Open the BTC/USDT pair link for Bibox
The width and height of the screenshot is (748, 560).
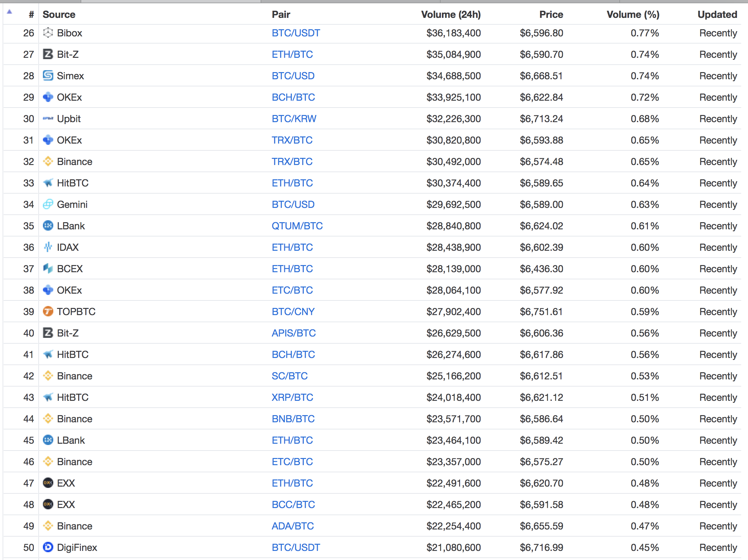296,33
